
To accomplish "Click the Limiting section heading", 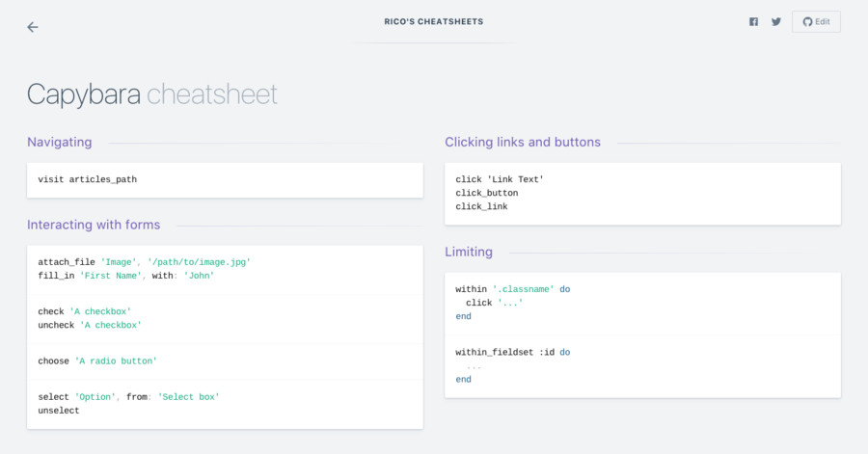I will click(x=469, y=252).
